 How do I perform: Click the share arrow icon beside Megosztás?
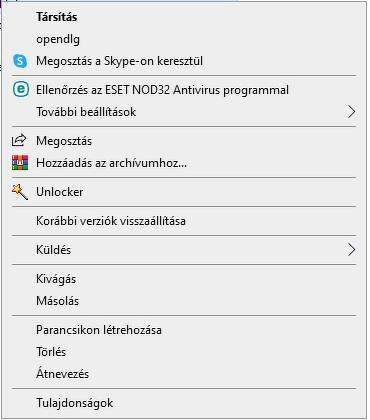(x=19, y=140)
